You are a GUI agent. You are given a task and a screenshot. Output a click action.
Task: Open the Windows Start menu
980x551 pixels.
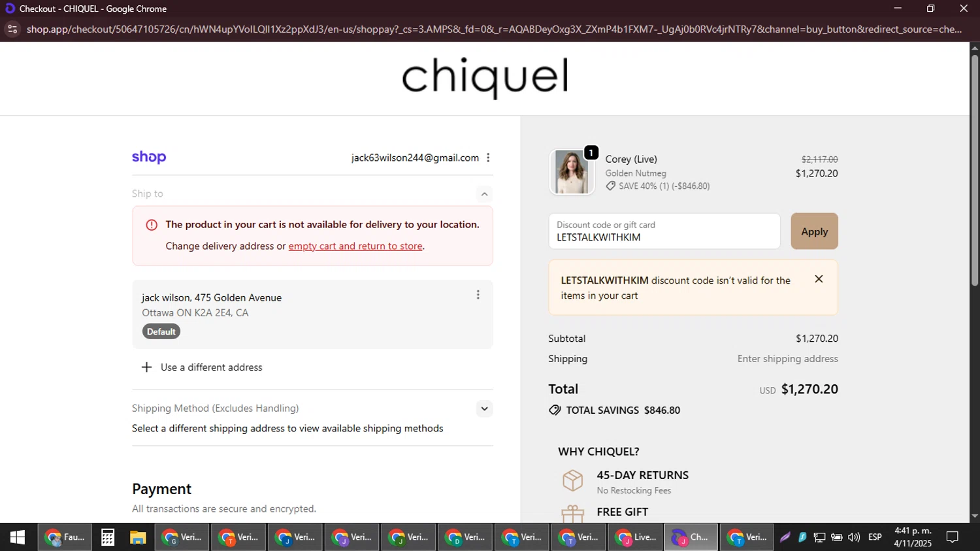[18, 537]
